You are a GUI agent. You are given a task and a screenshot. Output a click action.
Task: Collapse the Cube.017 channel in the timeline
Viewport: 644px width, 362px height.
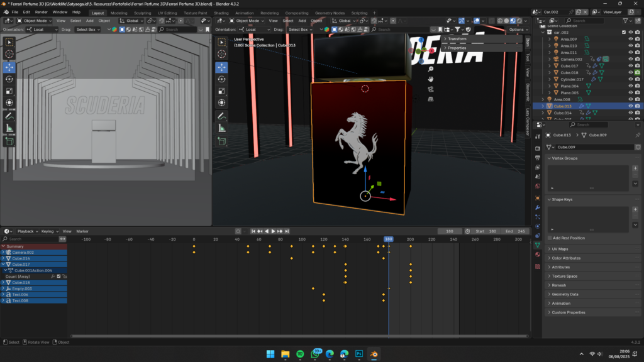(x=3, y=265)
